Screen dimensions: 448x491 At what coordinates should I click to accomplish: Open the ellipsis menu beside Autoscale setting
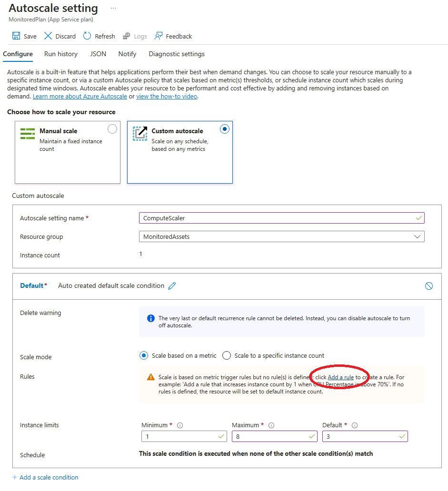113,8
